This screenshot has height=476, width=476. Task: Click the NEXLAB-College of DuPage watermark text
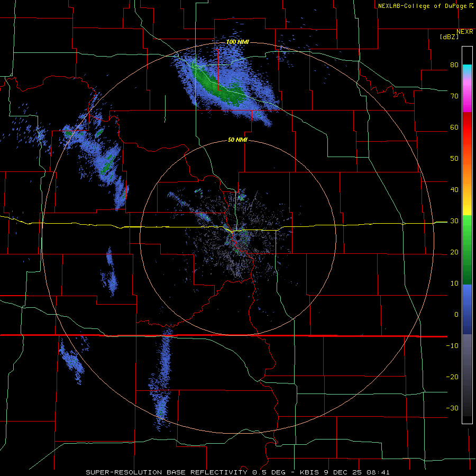[425, 6]
